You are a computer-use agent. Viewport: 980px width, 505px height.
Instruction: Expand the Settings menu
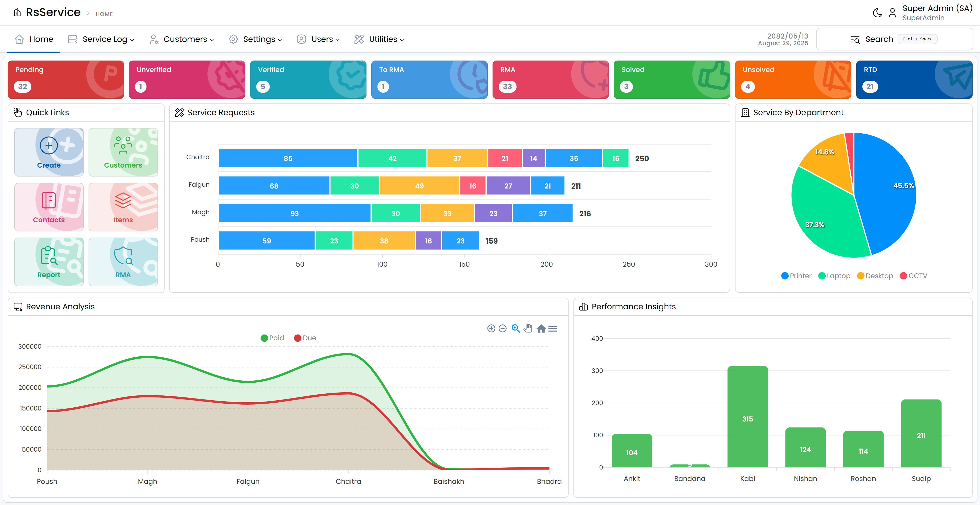click(x=255, y=39)
